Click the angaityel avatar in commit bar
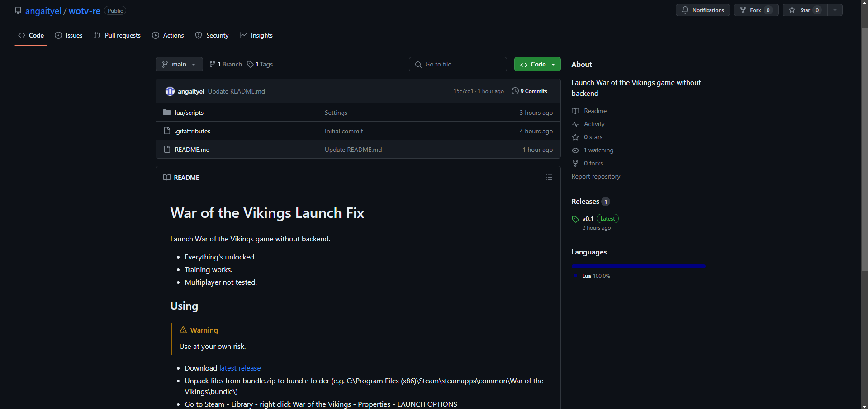The width and height of the screenshot is (868, 409). [170, 91]
